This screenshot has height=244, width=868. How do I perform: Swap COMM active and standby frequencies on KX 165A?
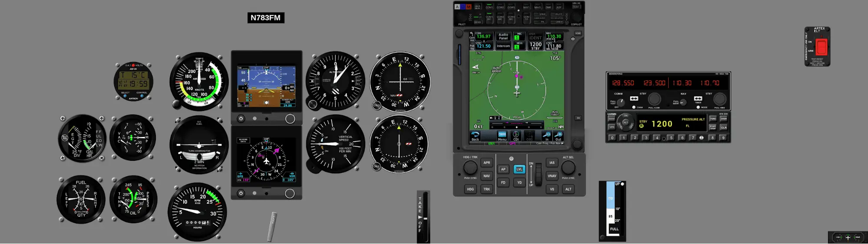click(634, 99)
